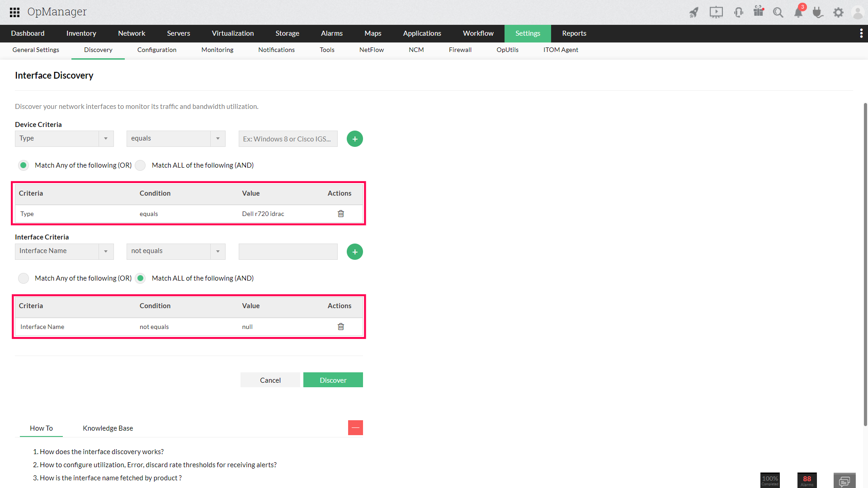The width and height of the screenshot is (868, 488).
Task: Open How does interface discovery works link
Action: click(102, 451)
